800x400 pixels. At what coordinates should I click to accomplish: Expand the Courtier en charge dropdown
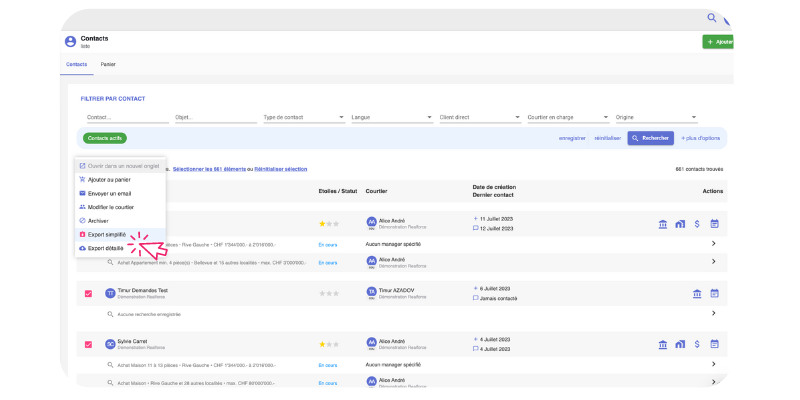pos(567,117)
